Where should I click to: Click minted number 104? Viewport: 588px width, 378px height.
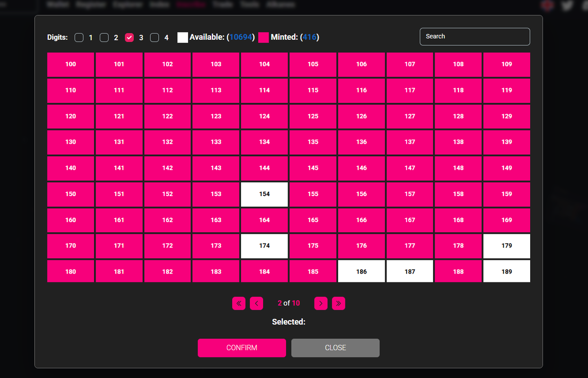[x=265, y=64]
